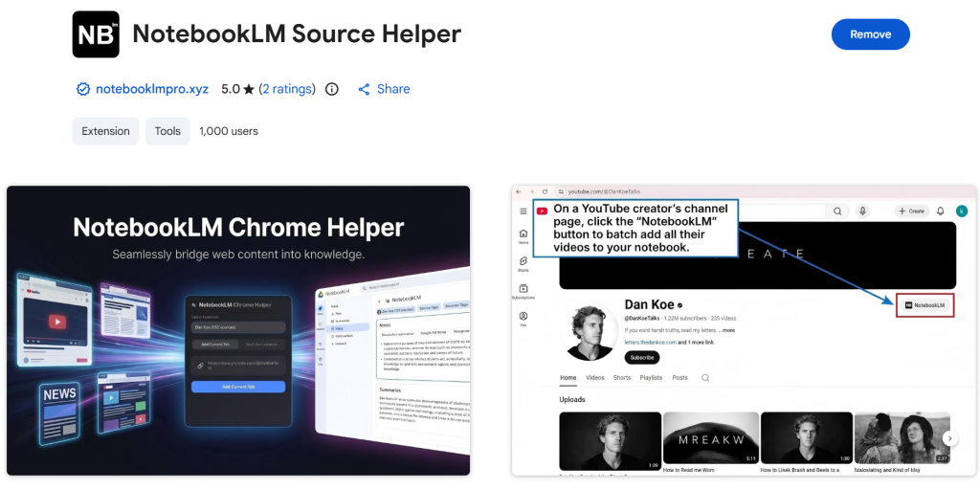Click the YouTube microphone voice search icon
Screen dimensions: 980x490
[862, 211]
